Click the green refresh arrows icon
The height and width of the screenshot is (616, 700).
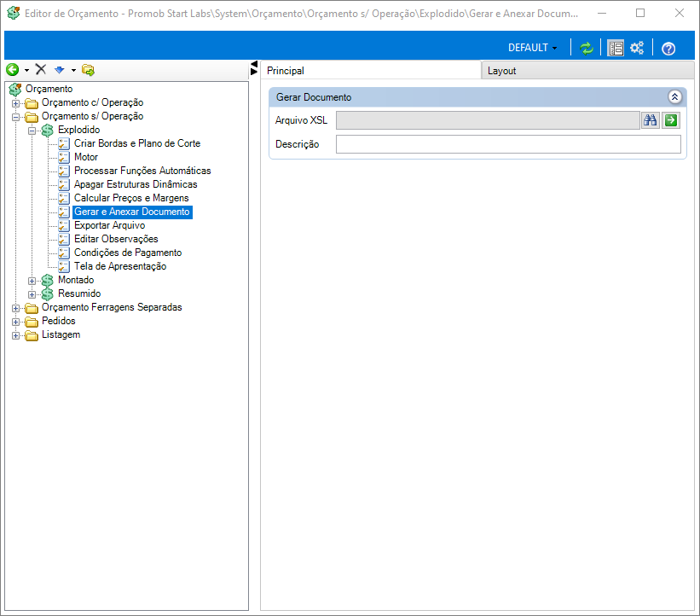click(586, 48)
